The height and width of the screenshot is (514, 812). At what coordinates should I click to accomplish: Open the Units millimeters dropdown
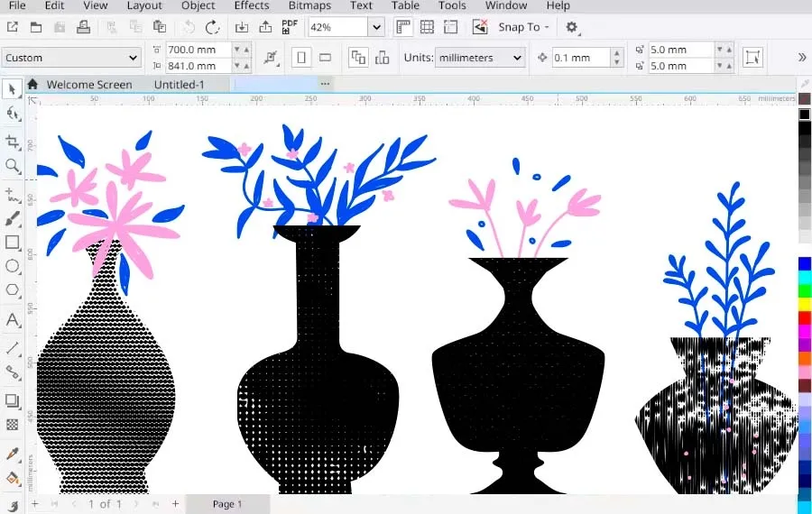point(517,58)
